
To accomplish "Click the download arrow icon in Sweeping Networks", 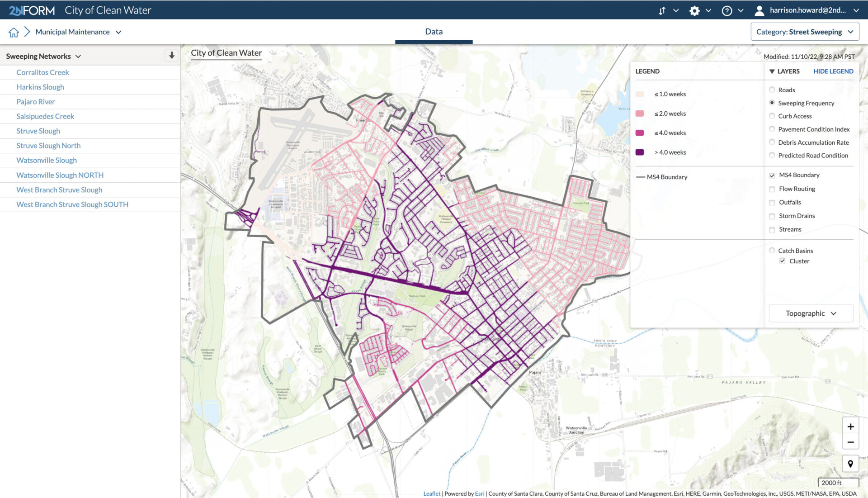I will click(173, 56).
